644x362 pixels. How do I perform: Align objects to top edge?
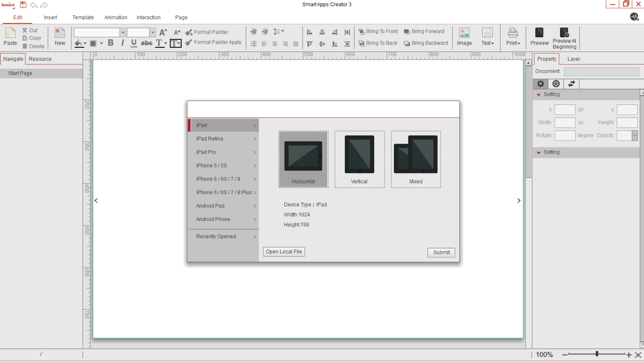click(309, 44)
